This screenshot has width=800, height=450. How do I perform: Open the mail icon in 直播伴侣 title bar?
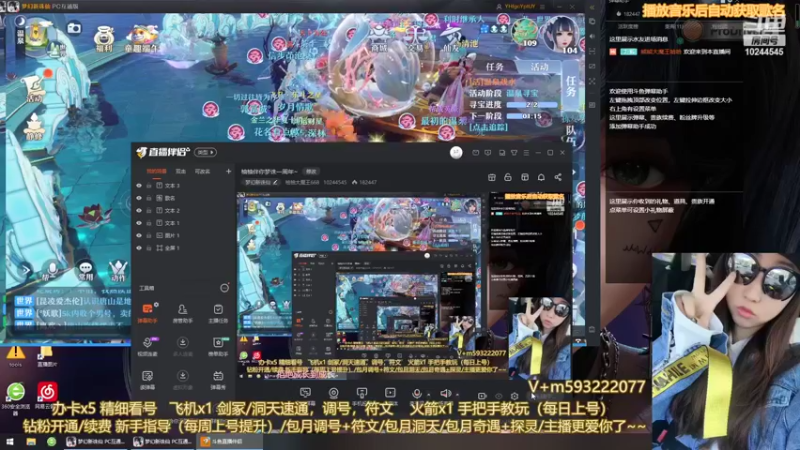(476, 153)
